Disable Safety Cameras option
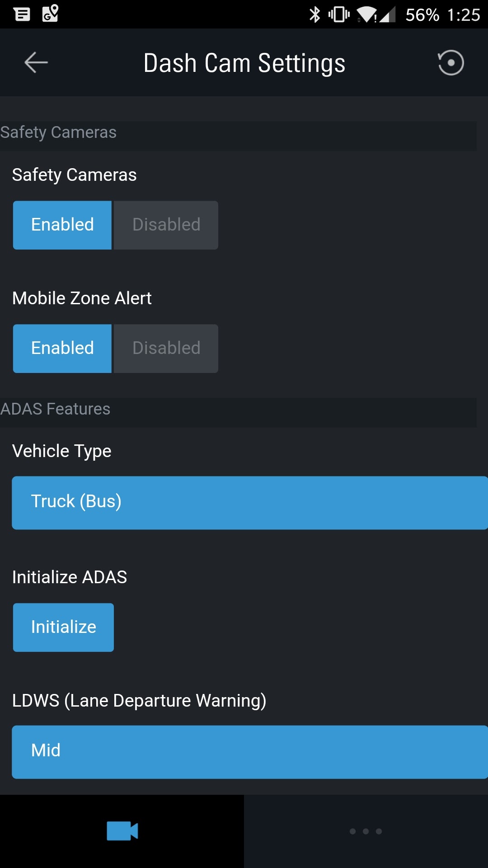This screenshot has width=488, height=868. tap(166, 225)
